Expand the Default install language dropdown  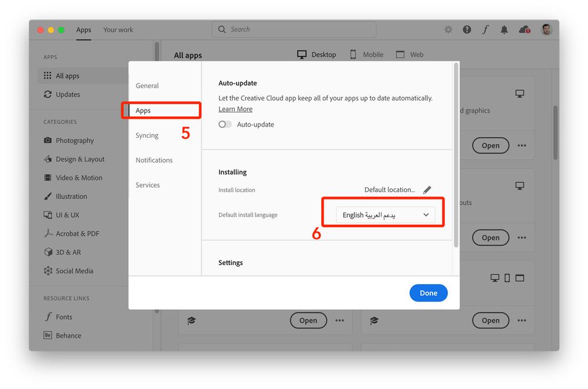[386, 215]
